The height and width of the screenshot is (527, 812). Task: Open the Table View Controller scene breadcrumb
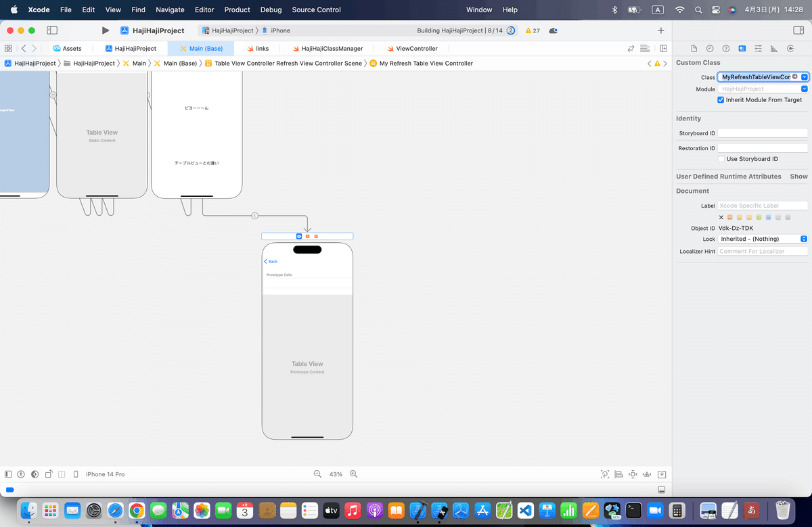(284, 64)
